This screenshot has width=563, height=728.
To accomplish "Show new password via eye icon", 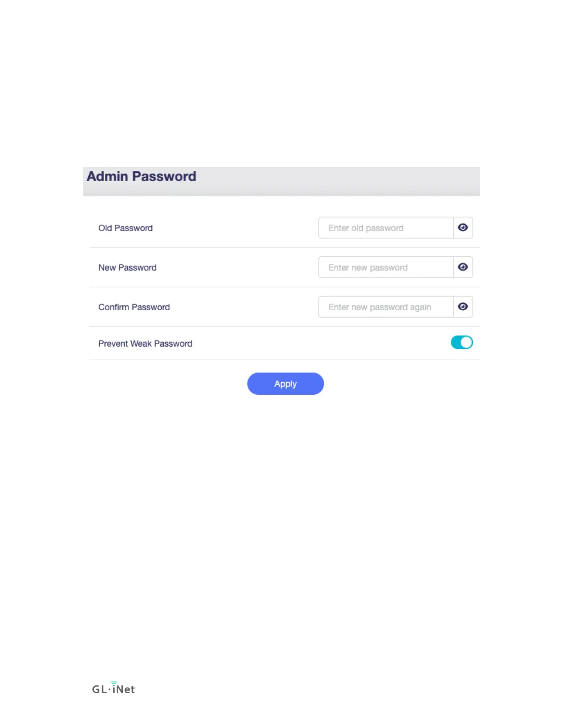I will [x=463, y=267].
